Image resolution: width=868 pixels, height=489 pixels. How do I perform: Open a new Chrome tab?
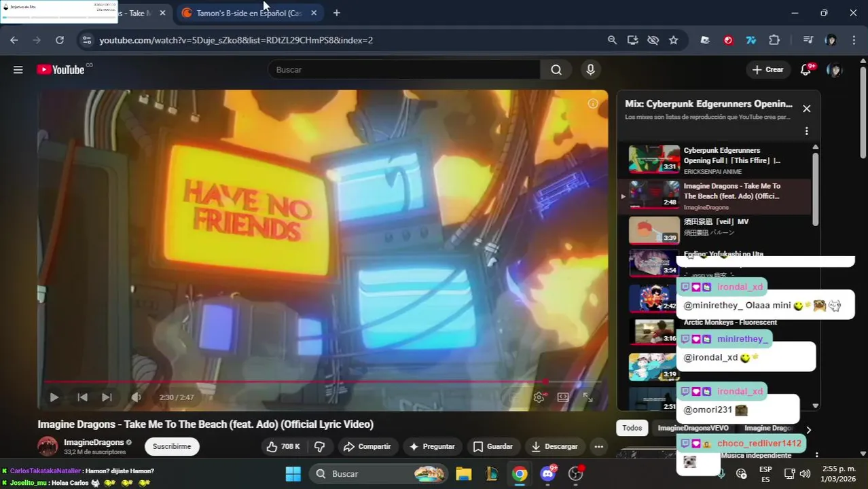(x=336, y=13)
